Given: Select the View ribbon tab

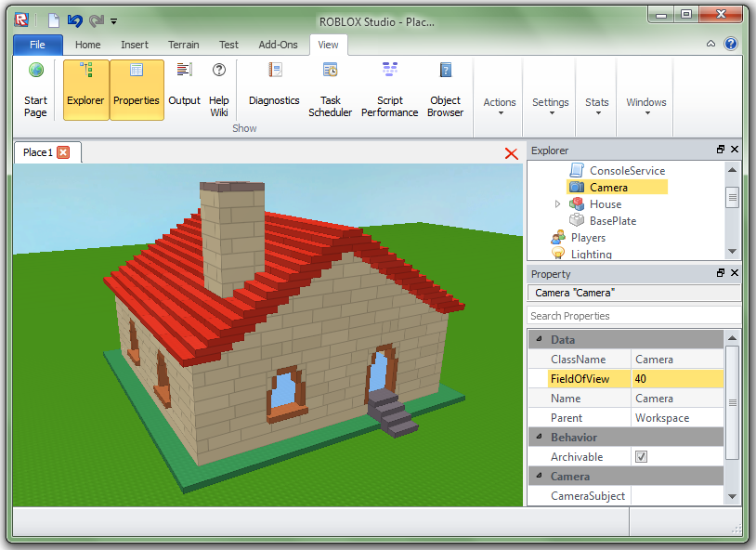Looking at the screenshot, I should pyautogui.click(x=329, y=45).
